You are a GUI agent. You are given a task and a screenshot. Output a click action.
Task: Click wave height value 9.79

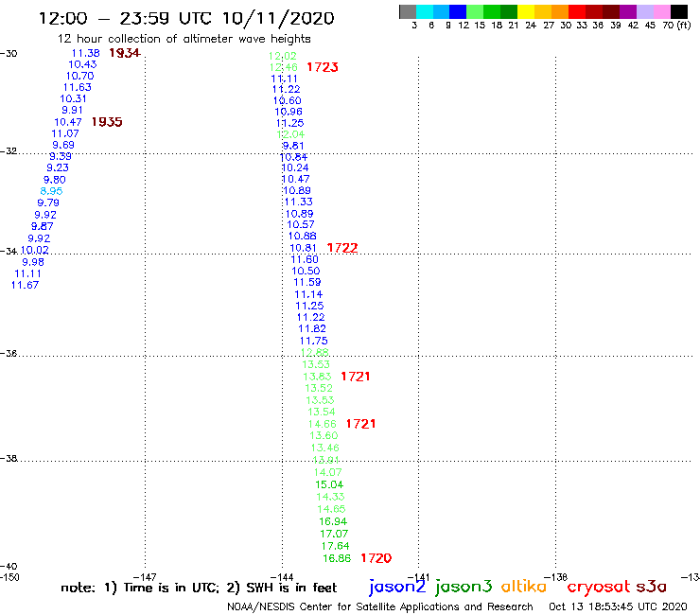48,202
